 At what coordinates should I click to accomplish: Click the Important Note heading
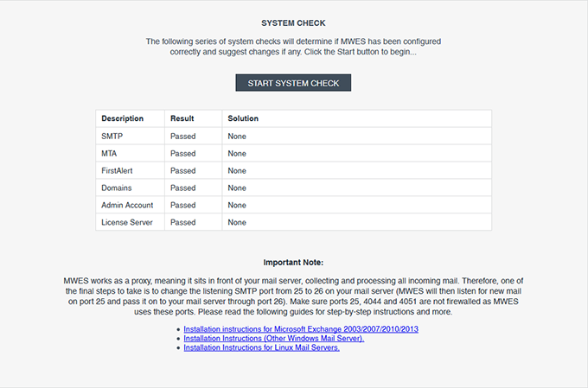(293, 262)
